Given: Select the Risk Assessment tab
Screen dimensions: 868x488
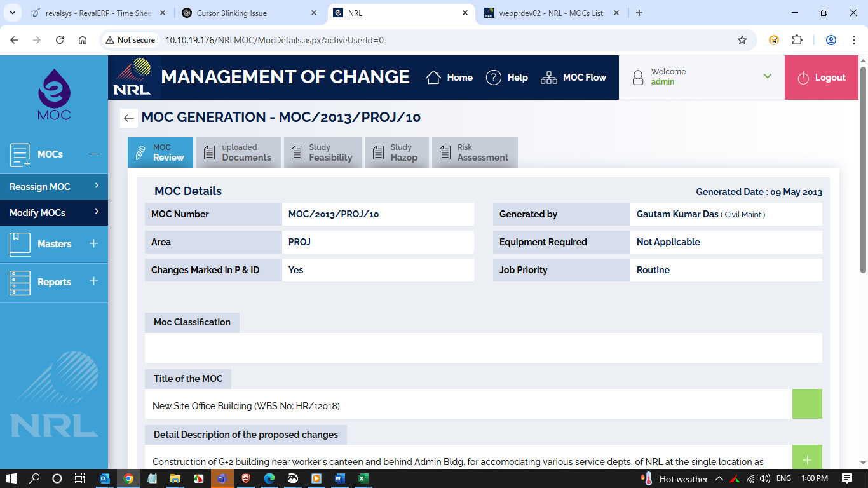Looking at the screenshot, I should coord(475,152).
